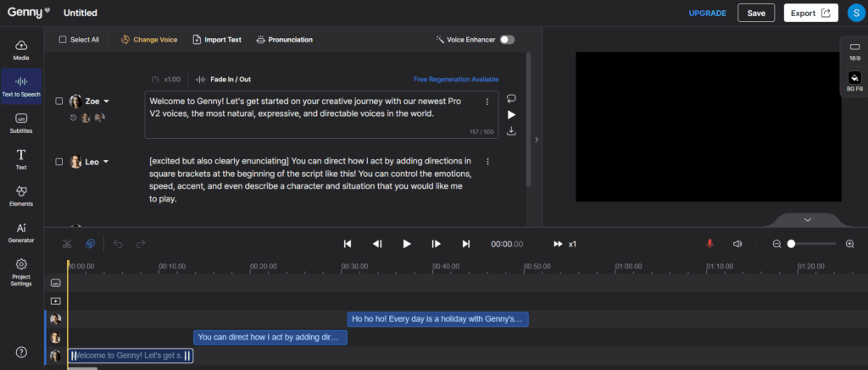Open the three-dot menu of Zoe's text block

[487, 102]
